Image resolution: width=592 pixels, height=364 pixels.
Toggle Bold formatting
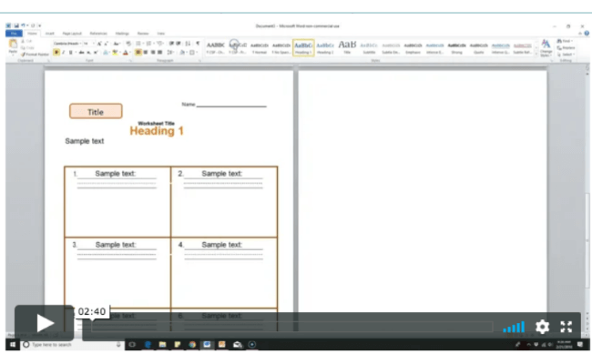tap(56, 53)
